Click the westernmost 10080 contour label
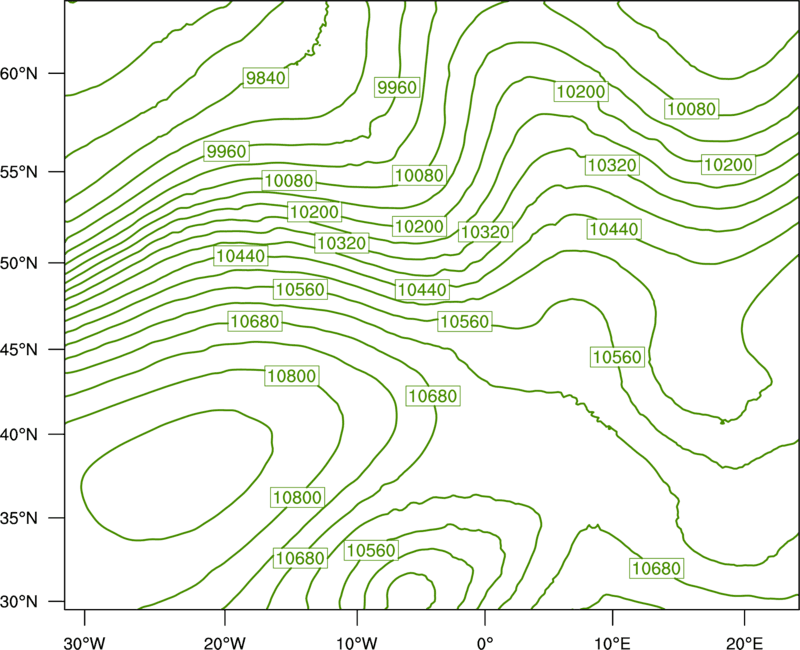 click(x=289, y=181)
